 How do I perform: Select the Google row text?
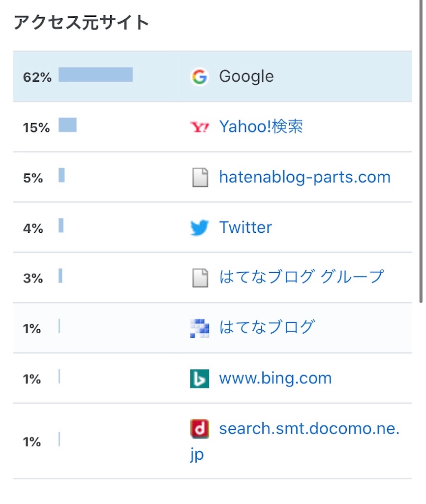[x=246, y=76]
